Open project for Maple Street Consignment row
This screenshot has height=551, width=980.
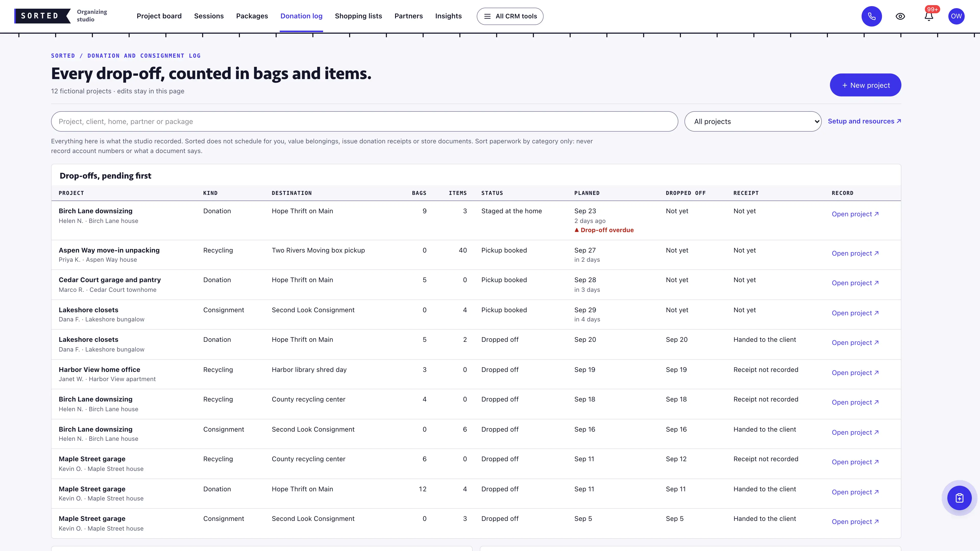tap(855, 522)
